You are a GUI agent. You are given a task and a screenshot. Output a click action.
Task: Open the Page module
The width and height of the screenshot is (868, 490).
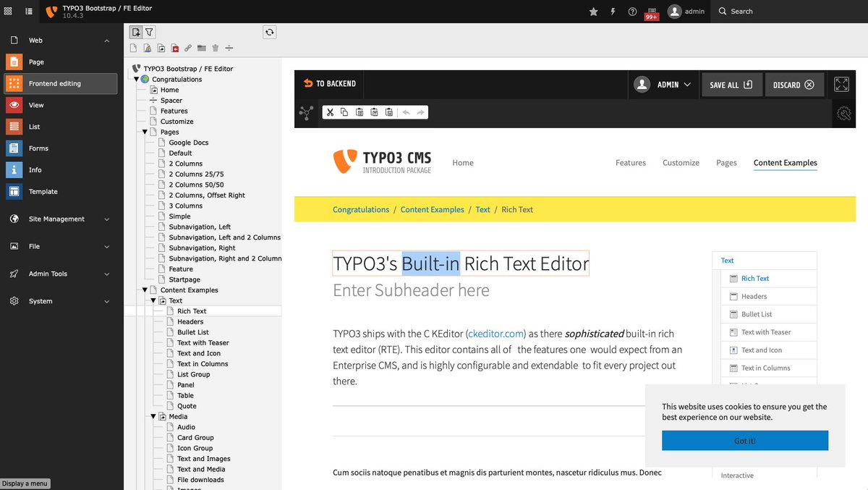tap(59, 62)
